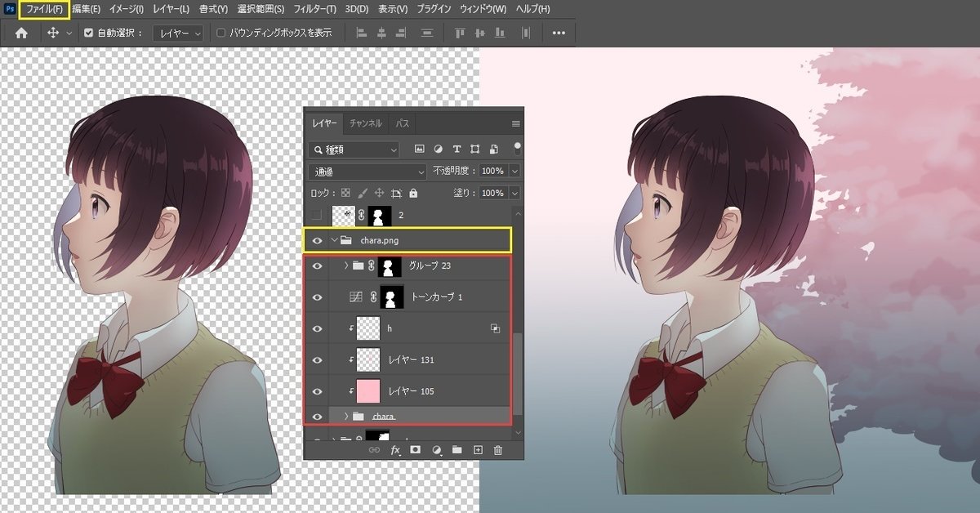The image size is (980, 513).
Task: Open the ヘルプ(H) menu
Action: [x=532, y=9]
